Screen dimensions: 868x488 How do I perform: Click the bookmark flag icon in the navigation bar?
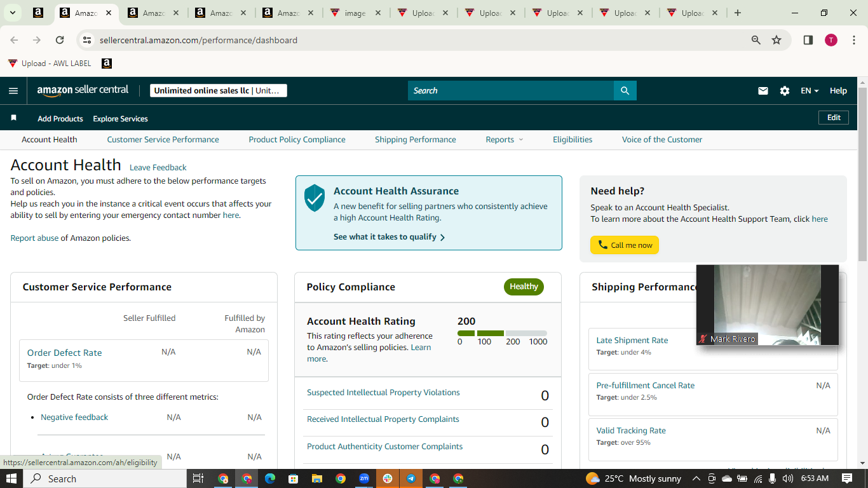(13, 118)
